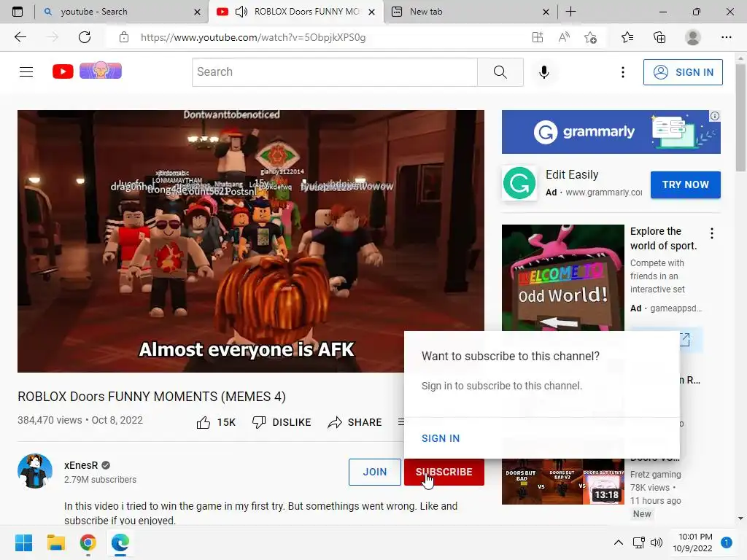Open the Collections icon
Screen dimensions: 747x560
pyautogui.click(x=659, y=37)
